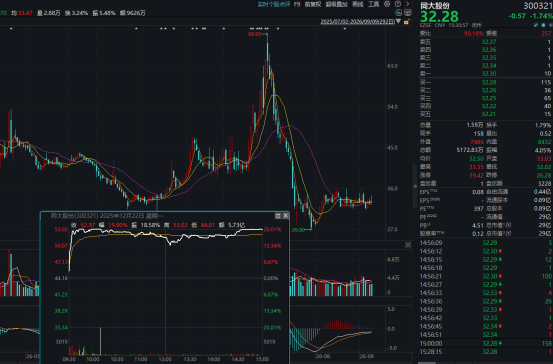Close the volume indicator pane X button
Screen dimensions: 553x364
click(x=408, y=245)
